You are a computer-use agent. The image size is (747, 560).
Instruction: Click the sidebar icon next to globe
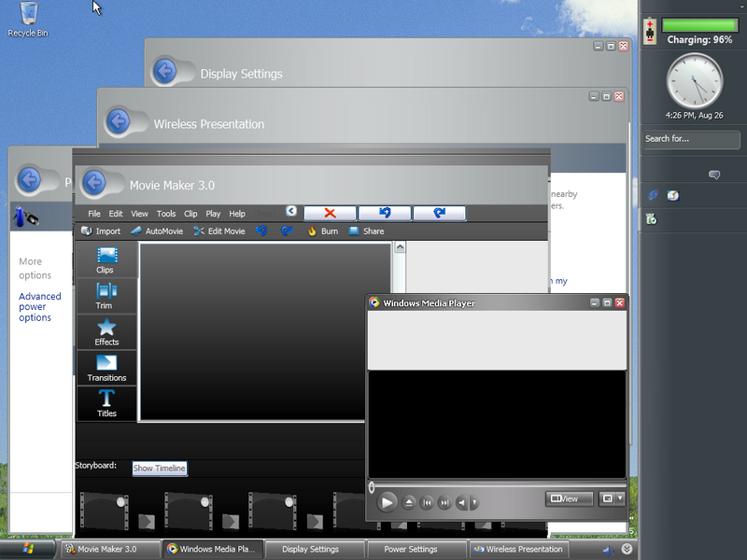(672, 195)
